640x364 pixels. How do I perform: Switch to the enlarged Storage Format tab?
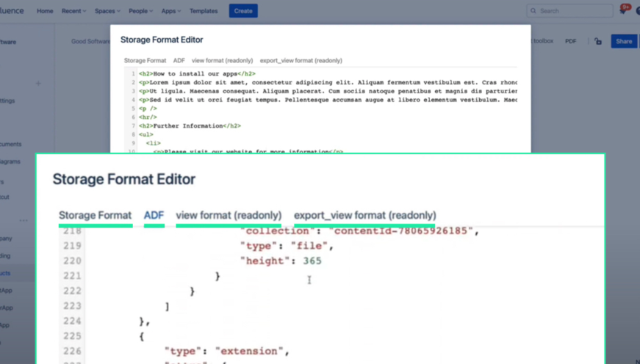[x=95, y=215]
